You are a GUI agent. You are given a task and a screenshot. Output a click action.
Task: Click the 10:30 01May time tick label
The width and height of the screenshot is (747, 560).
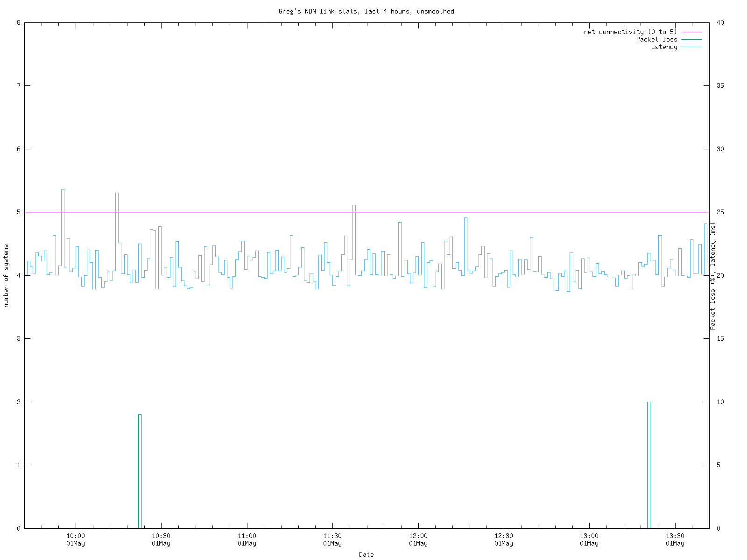click(161, 539)
